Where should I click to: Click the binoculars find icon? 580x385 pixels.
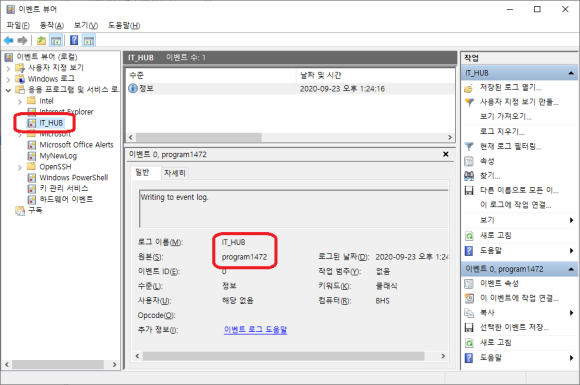pos(469,176)
